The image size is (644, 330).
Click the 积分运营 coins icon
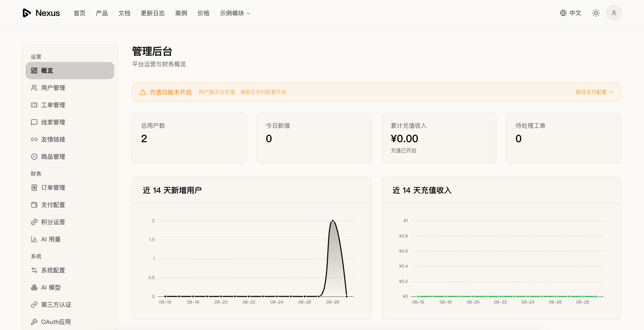[x=34, y=222]
